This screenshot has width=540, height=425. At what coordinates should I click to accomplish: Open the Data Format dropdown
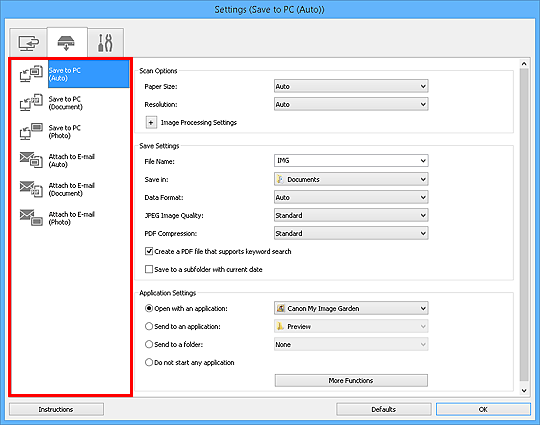click(351, 197)
